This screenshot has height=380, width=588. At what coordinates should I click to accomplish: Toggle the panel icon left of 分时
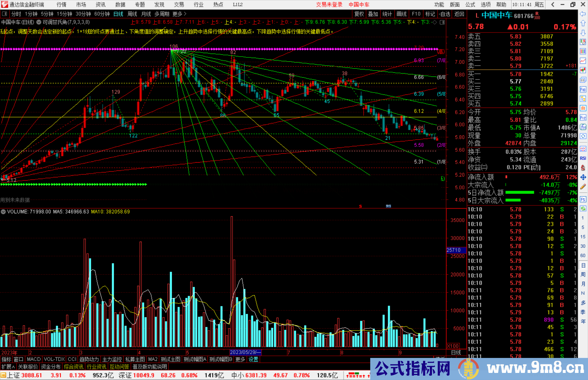tap(4, 14)
